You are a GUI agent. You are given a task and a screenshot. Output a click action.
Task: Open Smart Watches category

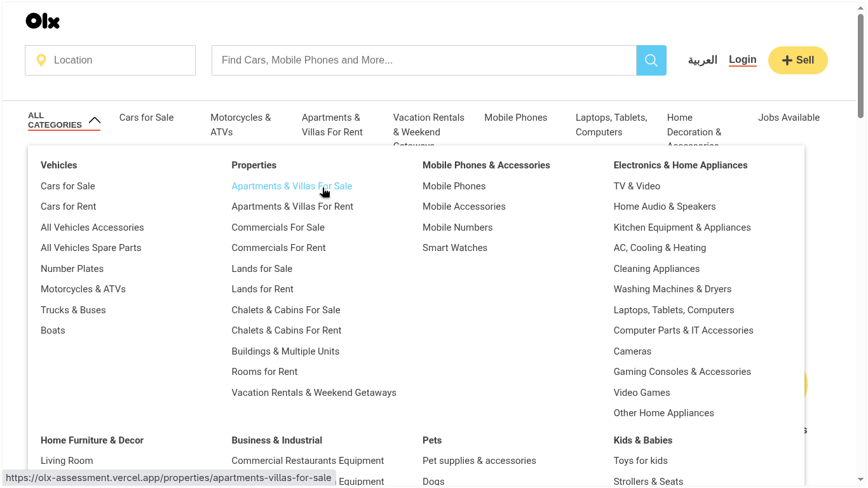click(455, 248)
